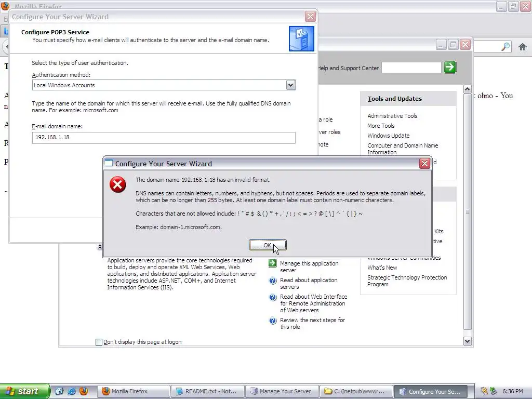Screen dimensions: 532x399
Task: Click help icon beside Review the next steps
Action: point(273,321)
